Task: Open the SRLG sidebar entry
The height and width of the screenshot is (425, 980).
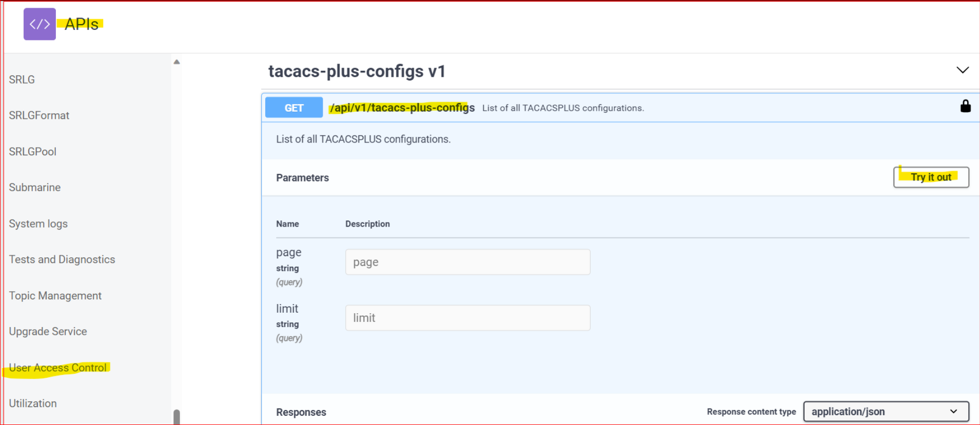Action: click(x=22, y=79)
